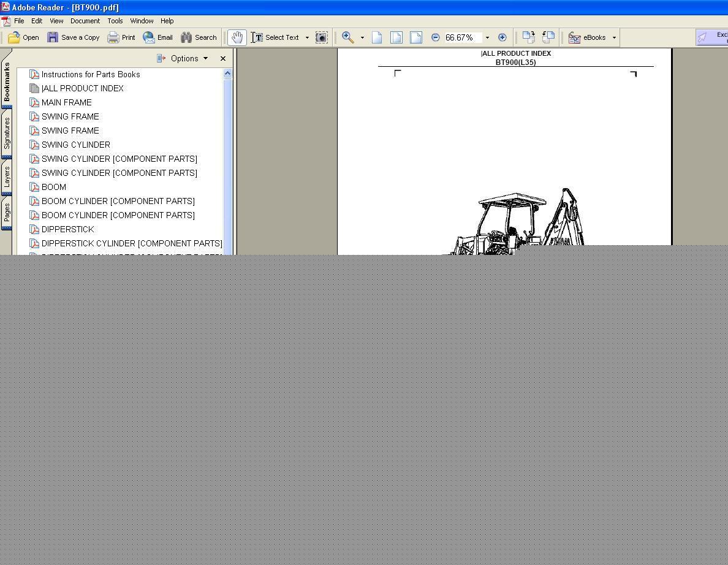Open the zoom percentage dropdown arrow

[x=487, y=37]
